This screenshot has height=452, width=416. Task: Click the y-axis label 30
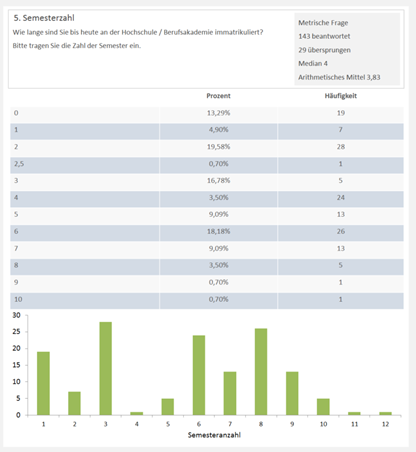click(x=16, y=315)
